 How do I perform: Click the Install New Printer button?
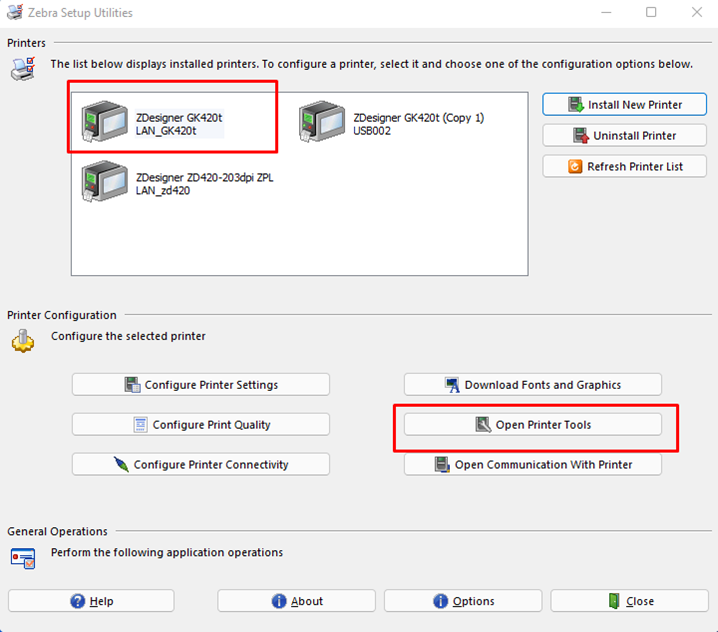pyautogui.click(x=625, y=105)
